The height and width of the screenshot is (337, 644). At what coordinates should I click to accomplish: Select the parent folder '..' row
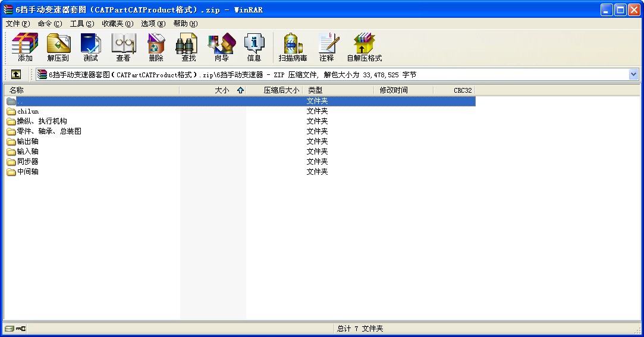coord(241,101)
